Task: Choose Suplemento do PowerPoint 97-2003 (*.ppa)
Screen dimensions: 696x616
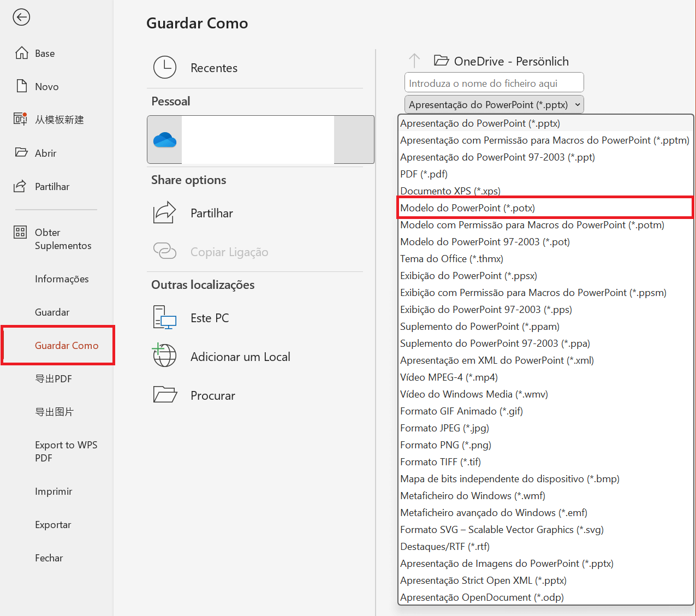Action: coord(546,343)
